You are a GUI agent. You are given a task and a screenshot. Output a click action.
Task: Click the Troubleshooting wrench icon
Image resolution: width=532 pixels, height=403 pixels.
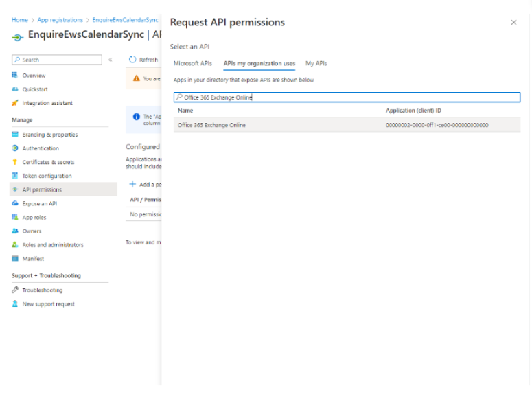(x=15, y=290)
